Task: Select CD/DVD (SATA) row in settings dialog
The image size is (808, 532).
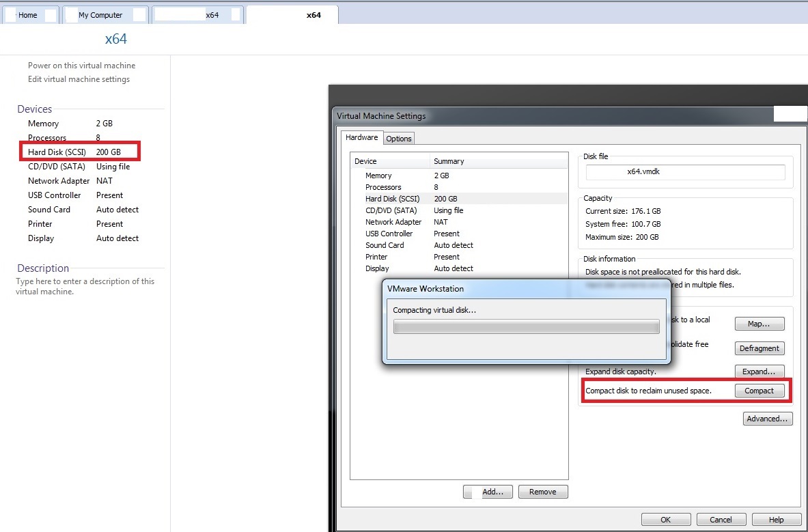Action: point(458,210)
